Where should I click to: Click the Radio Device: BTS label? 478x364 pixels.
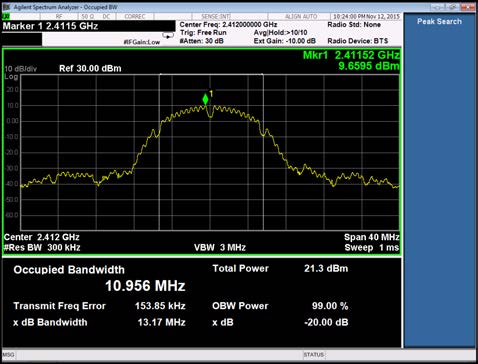[x=358, y=41]
